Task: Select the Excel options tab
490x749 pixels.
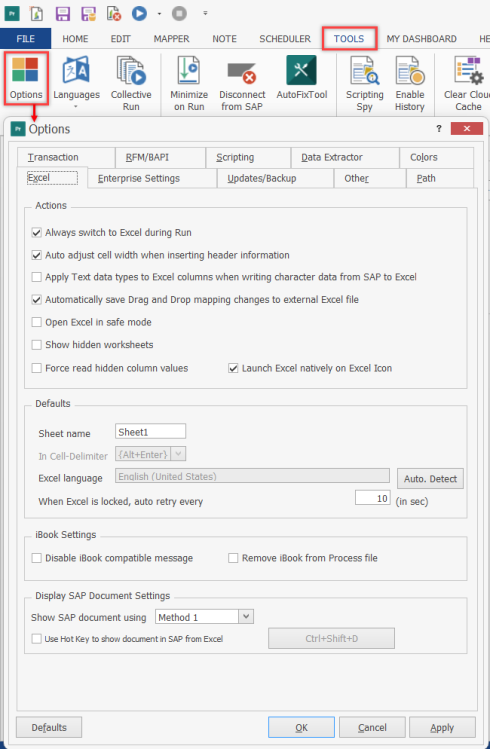Action: 52,178
